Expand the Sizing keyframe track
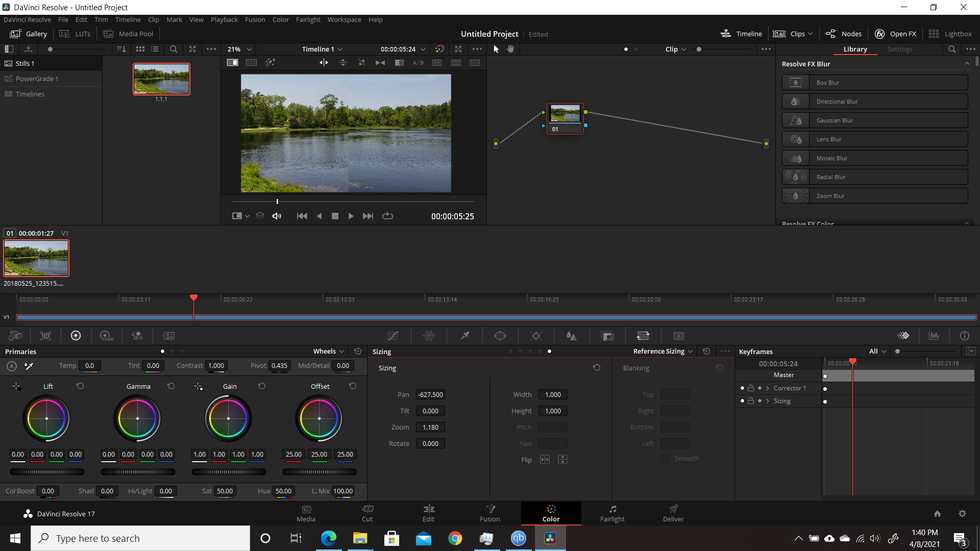 (x=767, y=401)
